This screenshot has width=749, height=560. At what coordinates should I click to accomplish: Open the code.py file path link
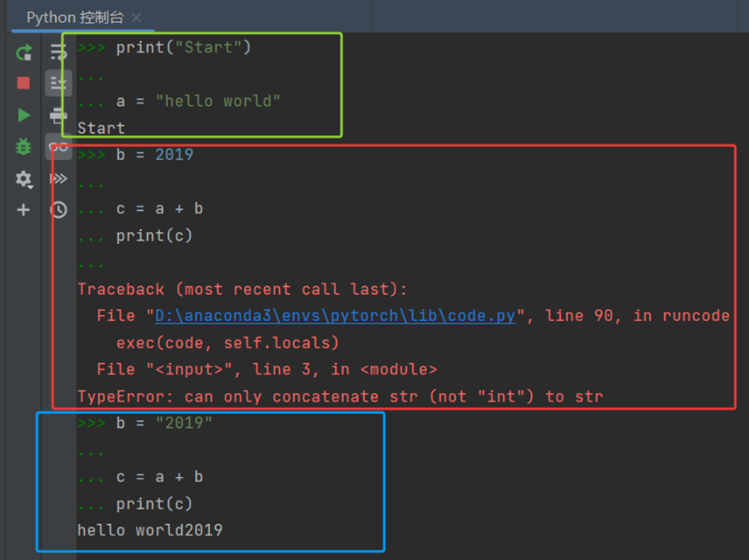[x=335, y=316]
